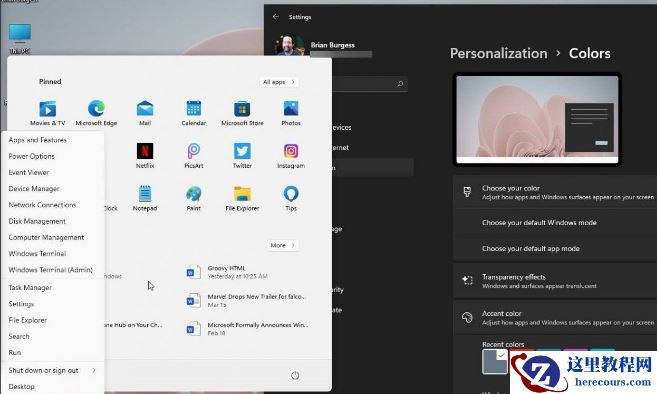Viewport: 657px width, 394px height.
Task: Open the Calendar app icon
Action: [x=194, y=109]
